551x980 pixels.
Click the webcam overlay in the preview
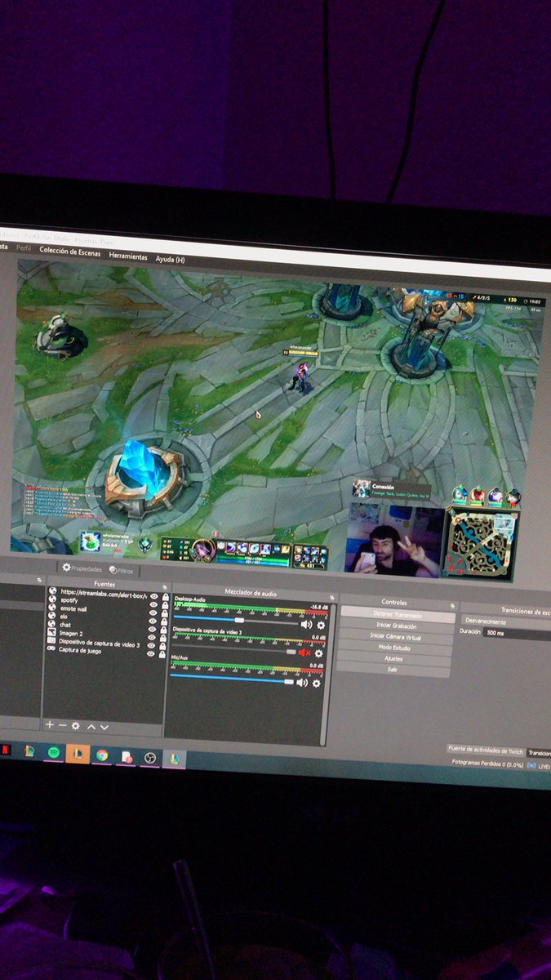(x=395, y=540)
